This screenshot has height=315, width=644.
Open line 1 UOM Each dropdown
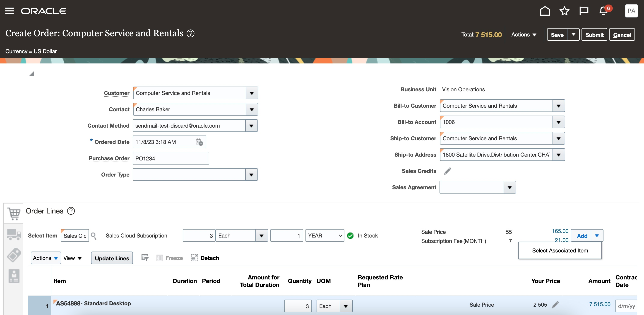pos(346,306)
